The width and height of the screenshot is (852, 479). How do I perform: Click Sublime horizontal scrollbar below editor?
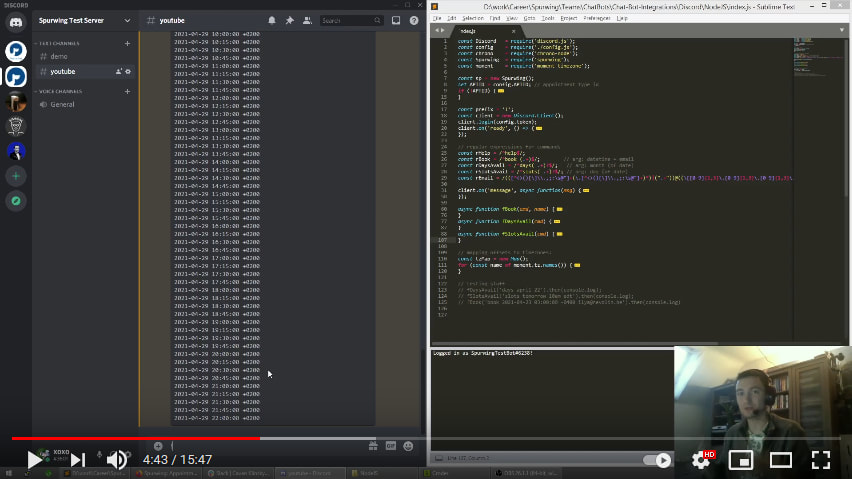(575, 344)
